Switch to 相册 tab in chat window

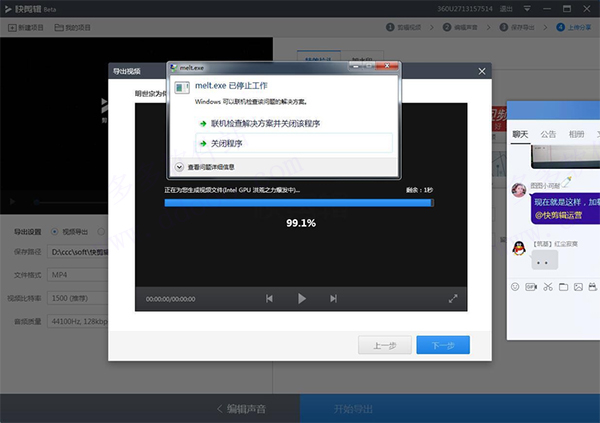(576, 134)
